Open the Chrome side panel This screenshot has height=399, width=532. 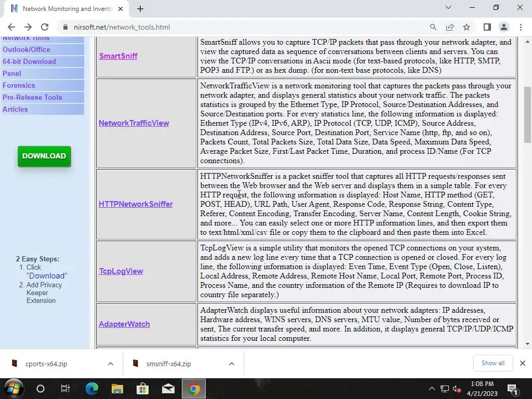pyautogui.click(x=487, y=27)
